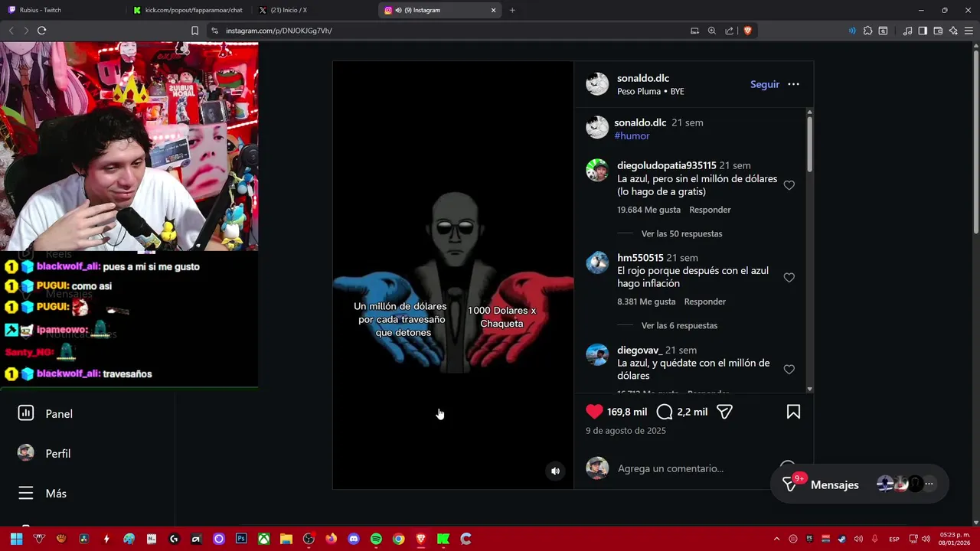Screen dimensions: 980x551
Task: Click the 169,8 mil likes count
Action: pos(627,412)
